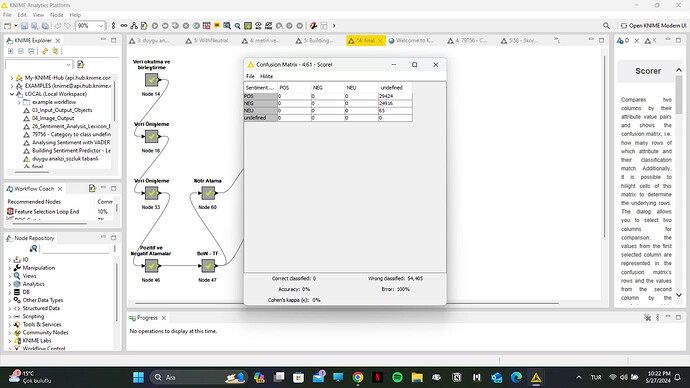
Task: Click the red grid settings toolbar icon
Action: 206,26
